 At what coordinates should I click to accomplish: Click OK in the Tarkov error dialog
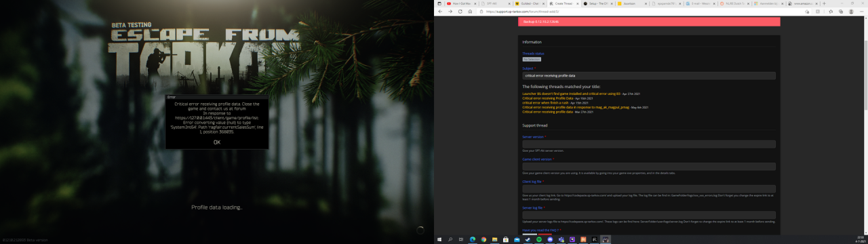[216, 142]
